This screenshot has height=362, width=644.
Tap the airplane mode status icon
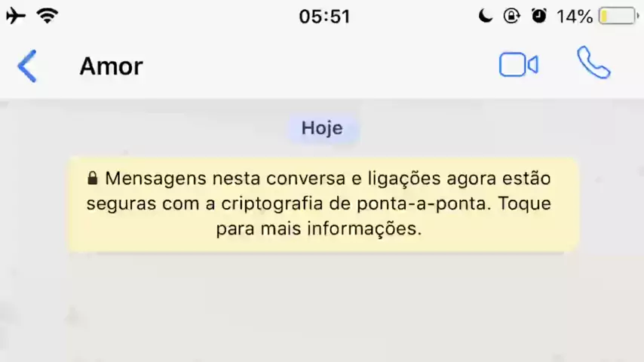pos(16,16)
